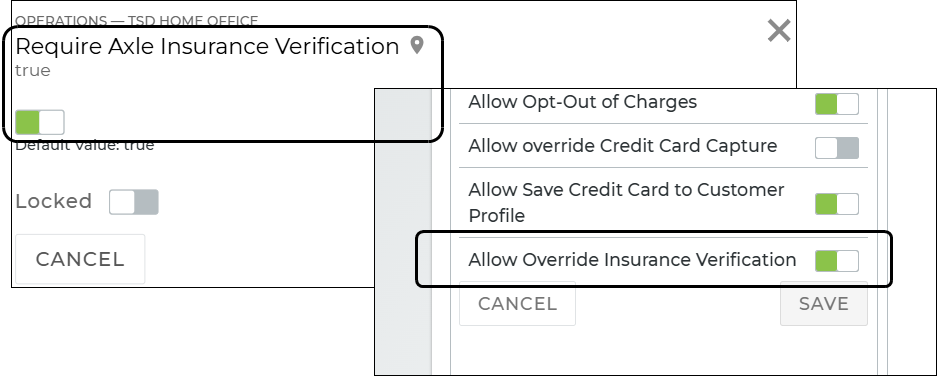Save the permission changes
This screenshot has height=376, width=937.
[x=823, y=304]
